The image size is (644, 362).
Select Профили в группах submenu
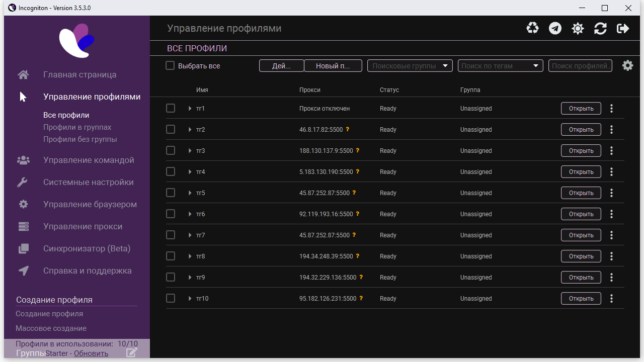coord(77,127)
